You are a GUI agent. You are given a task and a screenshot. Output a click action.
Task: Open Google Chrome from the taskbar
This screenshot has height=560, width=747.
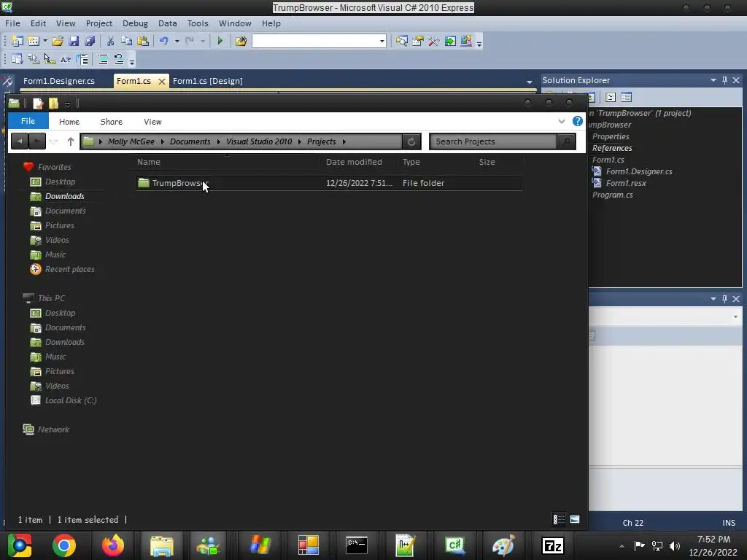coord(64,545)
